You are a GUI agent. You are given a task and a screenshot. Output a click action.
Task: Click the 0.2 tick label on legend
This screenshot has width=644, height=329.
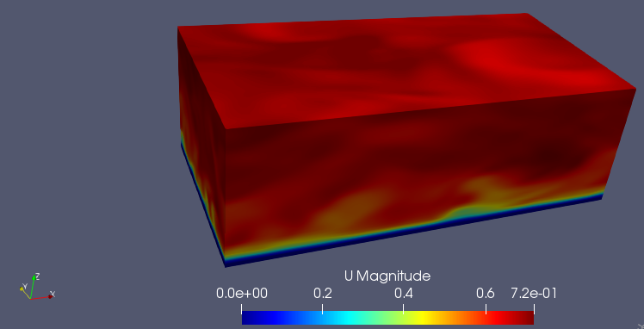tap(322, 294)
